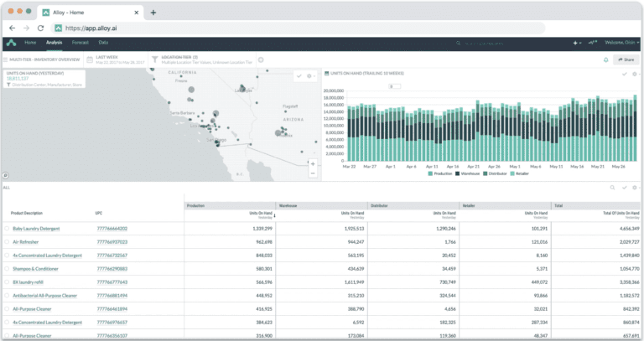Viewport: 644px width, 341px height.
Task: Open the Welcome user account dropdown
Action: click(622, 42)
